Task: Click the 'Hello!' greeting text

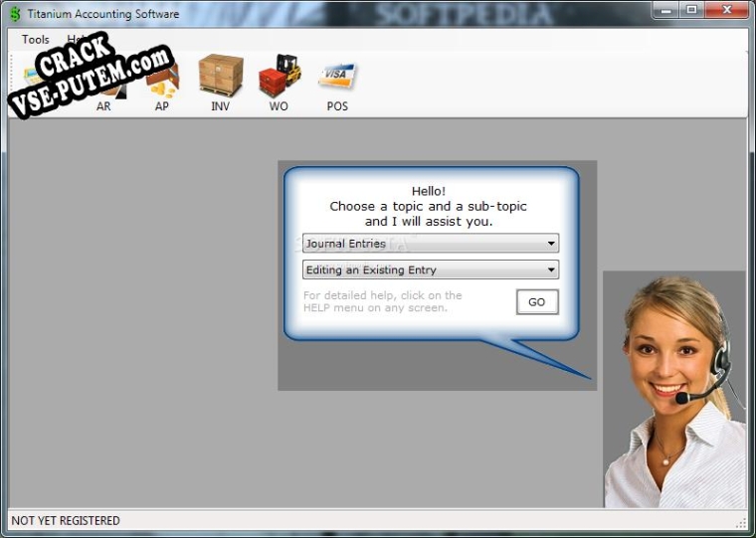Action: 429,191
